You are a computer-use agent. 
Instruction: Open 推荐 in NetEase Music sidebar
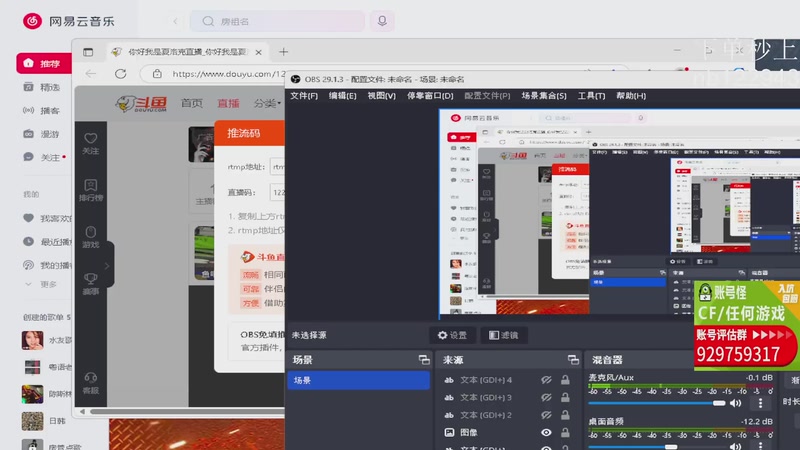[44, 64]
